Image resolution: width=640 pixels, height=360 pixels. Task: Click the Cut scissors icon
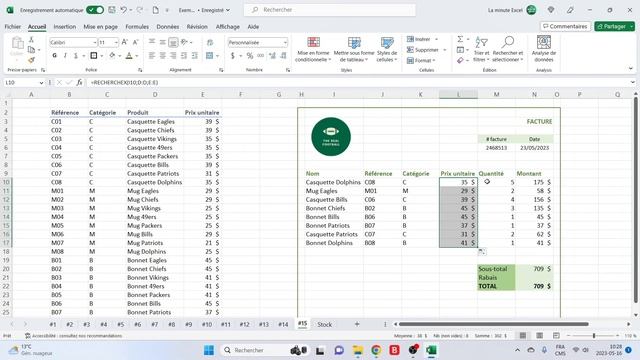click(x=31, y=40)
